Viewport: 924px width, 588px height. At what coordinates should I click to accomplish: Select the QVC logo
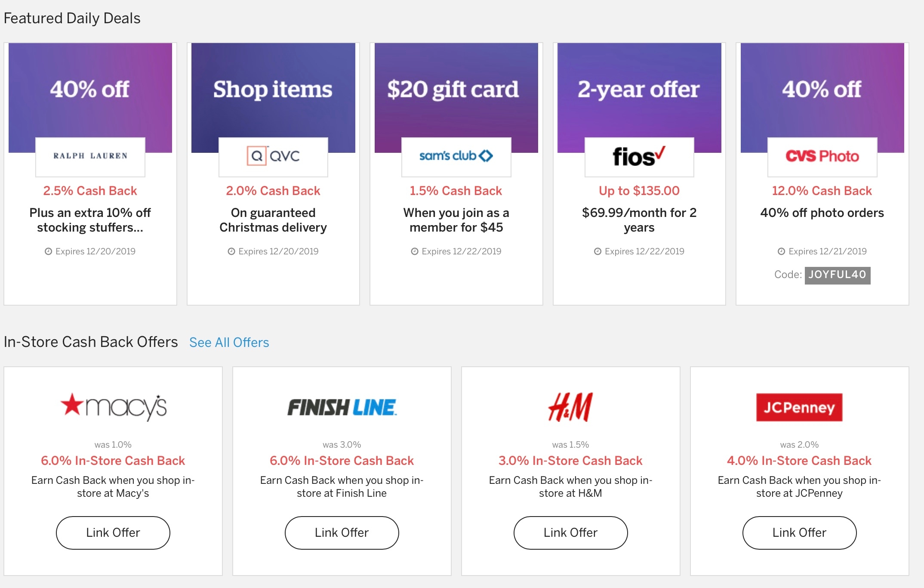tap(273, 157)
